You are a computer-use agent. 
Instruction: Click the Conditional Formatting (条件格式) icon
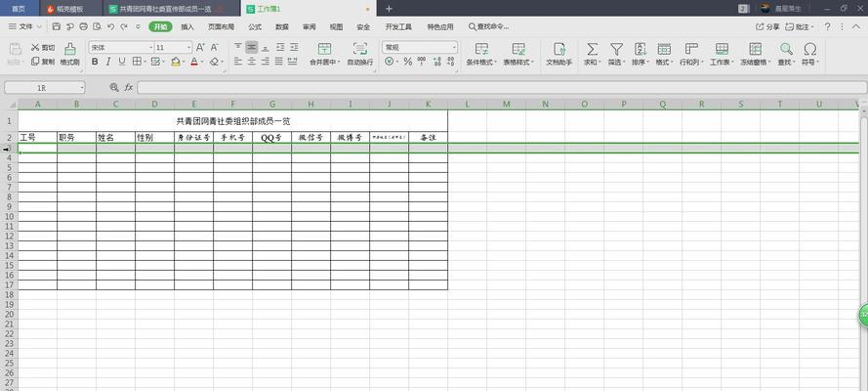pyautogui.click(x=480, y=49)
